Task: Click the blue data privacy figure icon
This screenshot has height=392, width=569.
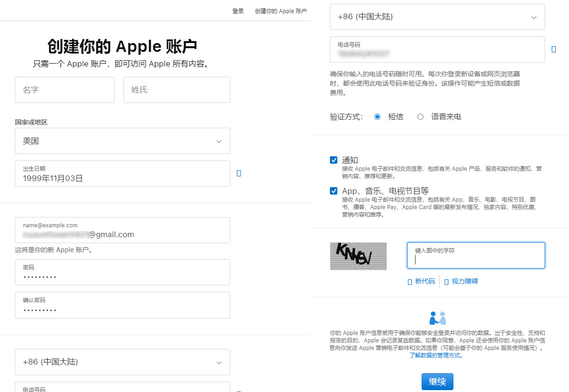Action: (x=437, y=317)
